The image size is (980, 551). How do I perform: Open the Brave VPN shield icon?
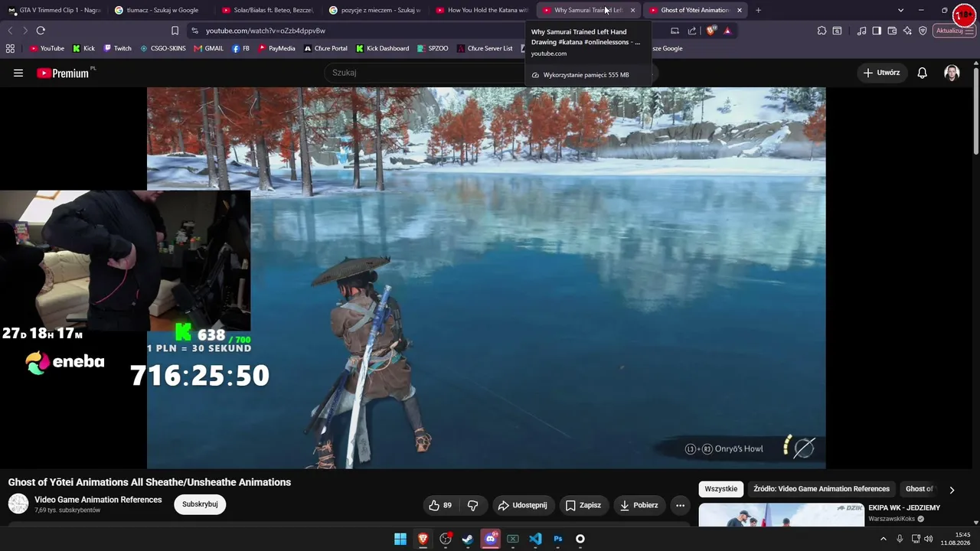click(923, 31)
